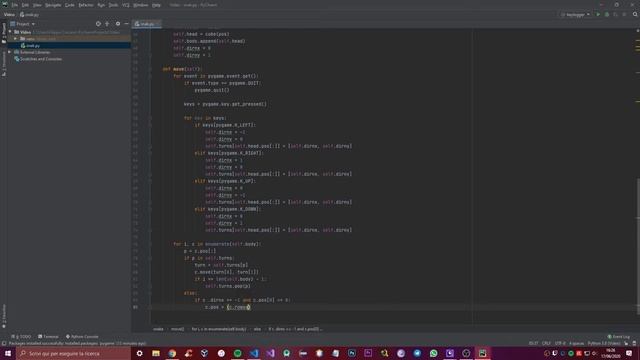Open the Terminal tool window

48,337
